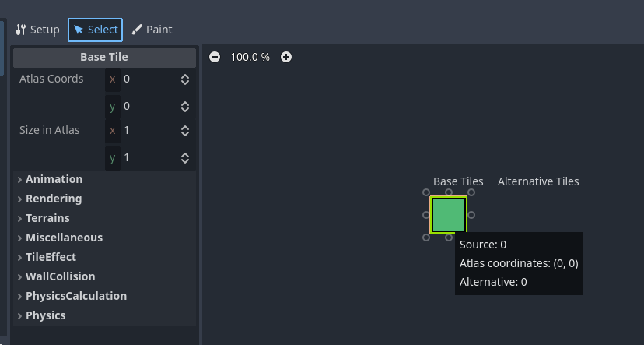Expand the Physics section

click(45, 315)
